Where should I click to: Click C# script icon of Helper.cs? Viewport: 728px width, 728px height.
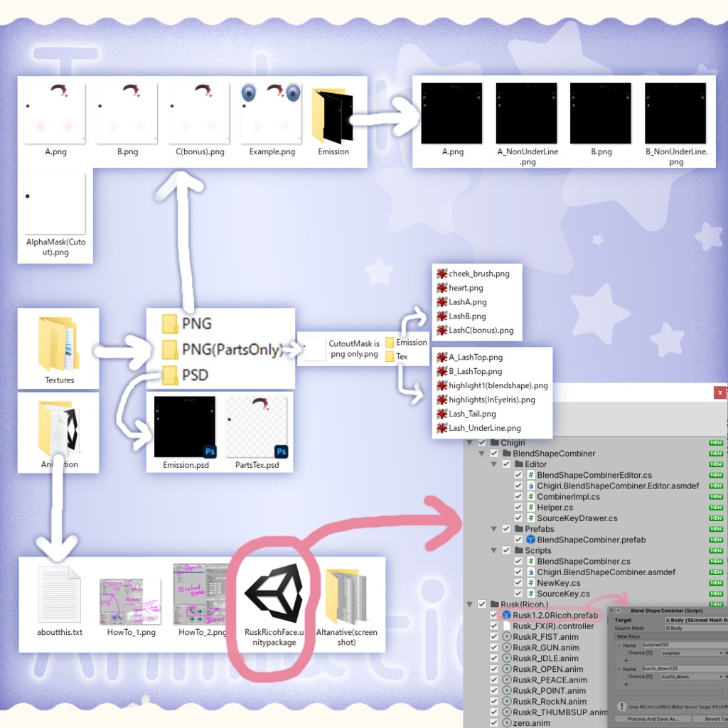[x=530, y=508]
